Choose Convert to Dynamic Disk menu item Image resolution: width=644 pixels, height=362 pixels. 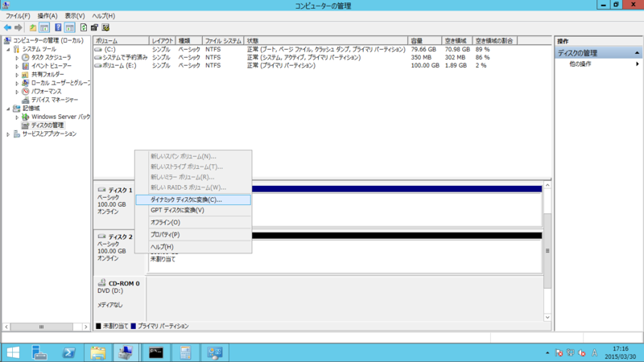[186, 199]
